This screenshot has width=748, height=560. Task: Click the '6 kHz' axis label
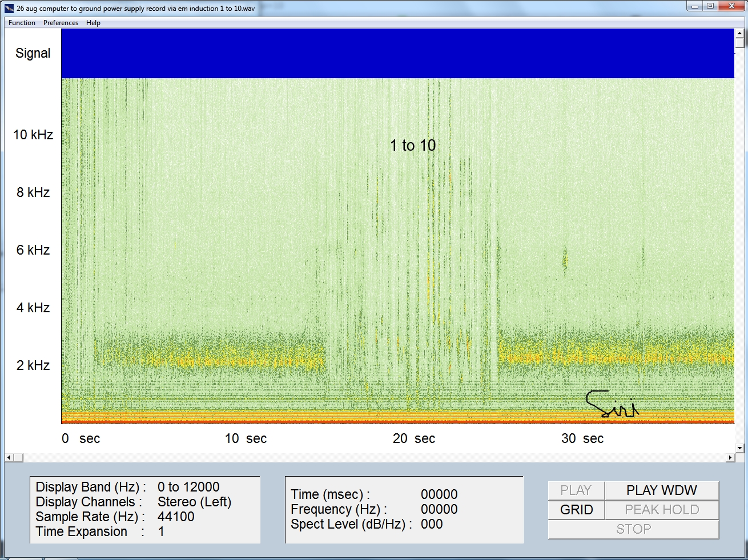[x=33, y=250]
